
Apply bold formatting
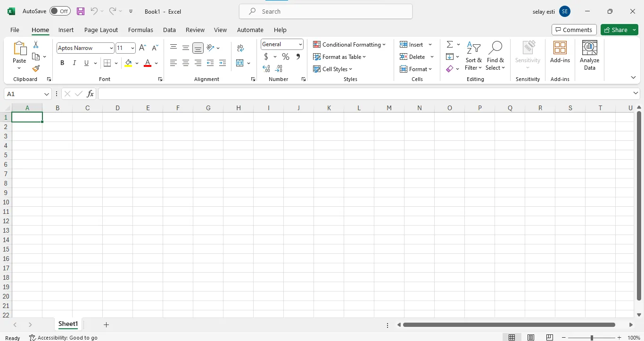coord(62,63)
